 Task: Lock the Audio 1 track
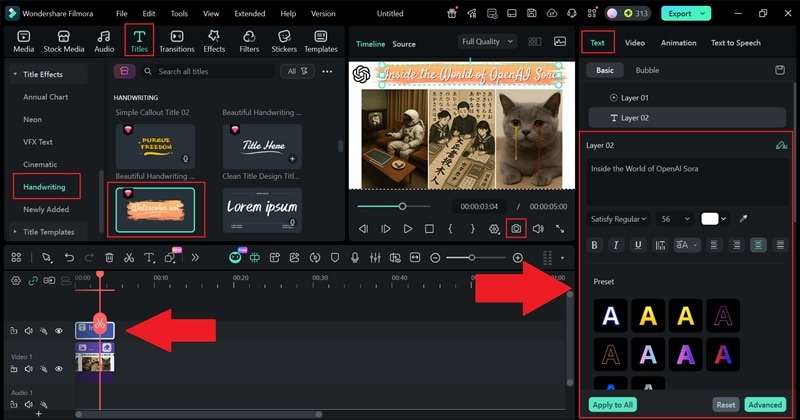coord(14,404)
